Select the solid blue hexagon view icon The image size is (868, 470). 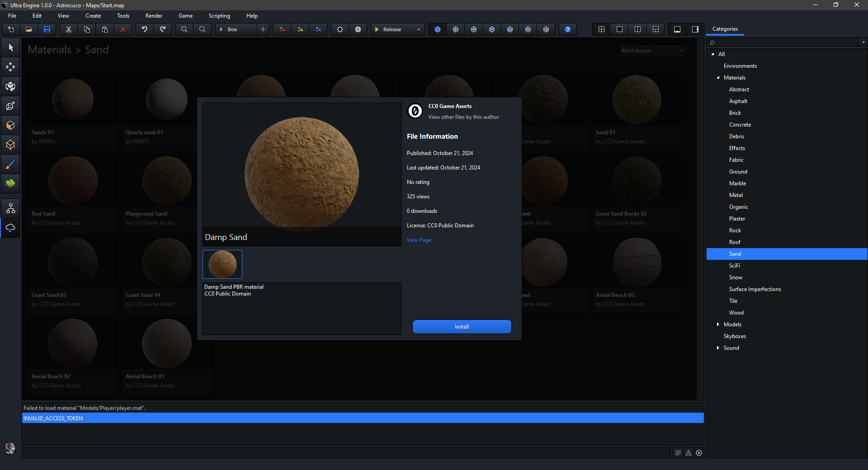(x=438, y=29)
